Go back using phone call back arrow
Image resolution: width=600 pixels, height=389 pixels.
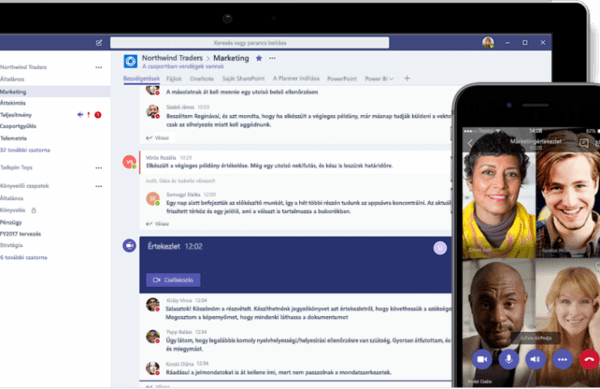(x=470, y=143)
